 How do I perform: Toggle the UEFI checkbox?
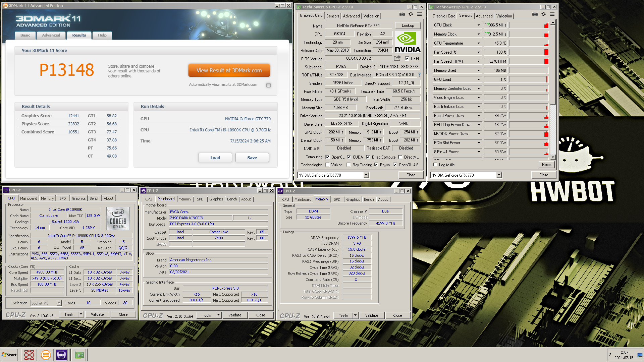click(x=407, y=58)
